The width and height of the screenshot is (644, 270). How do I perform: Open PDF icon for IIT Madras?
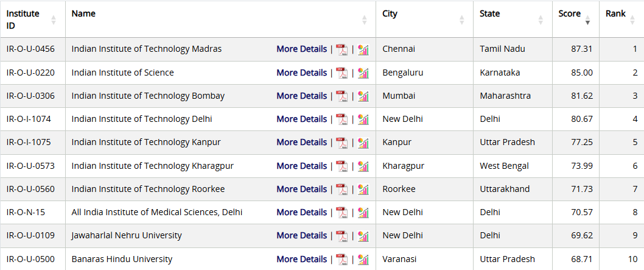tap(341, 49)
